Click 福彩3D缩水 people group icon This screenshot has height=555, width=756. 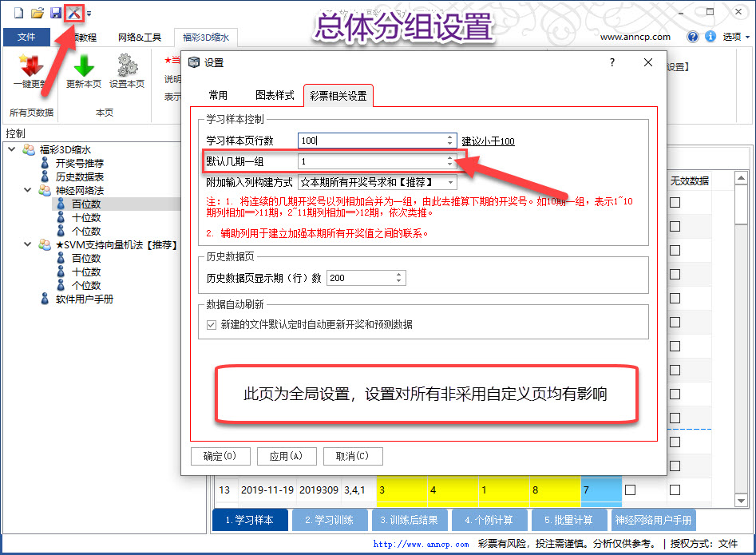click(29, 149)
